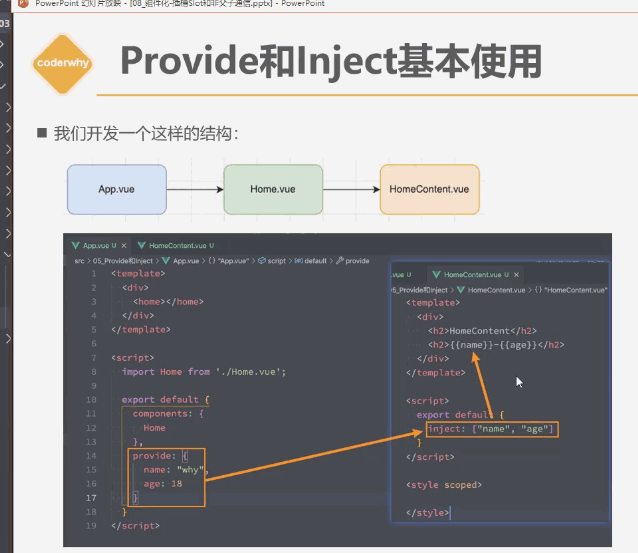The width and height of the screenshot is (638, 553).
Task: Click the wrench icon before provide in the breadcrumb
Action: (339, 260)
